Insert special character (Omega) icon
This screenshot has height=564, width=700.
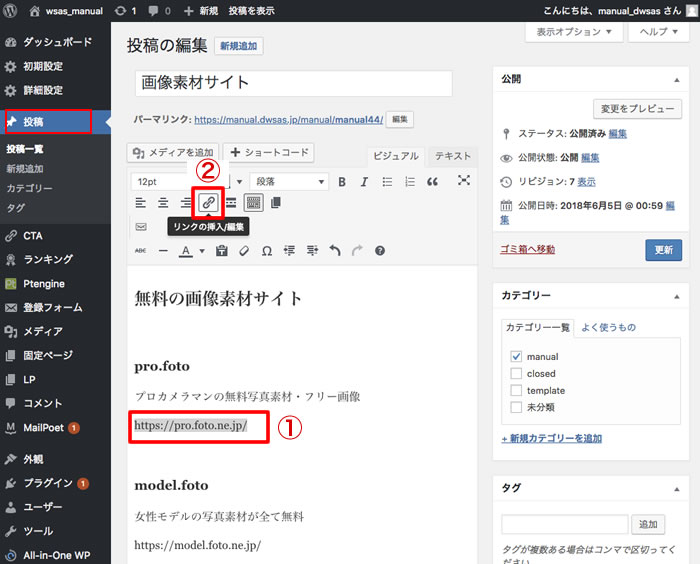[x=266, y=250]
